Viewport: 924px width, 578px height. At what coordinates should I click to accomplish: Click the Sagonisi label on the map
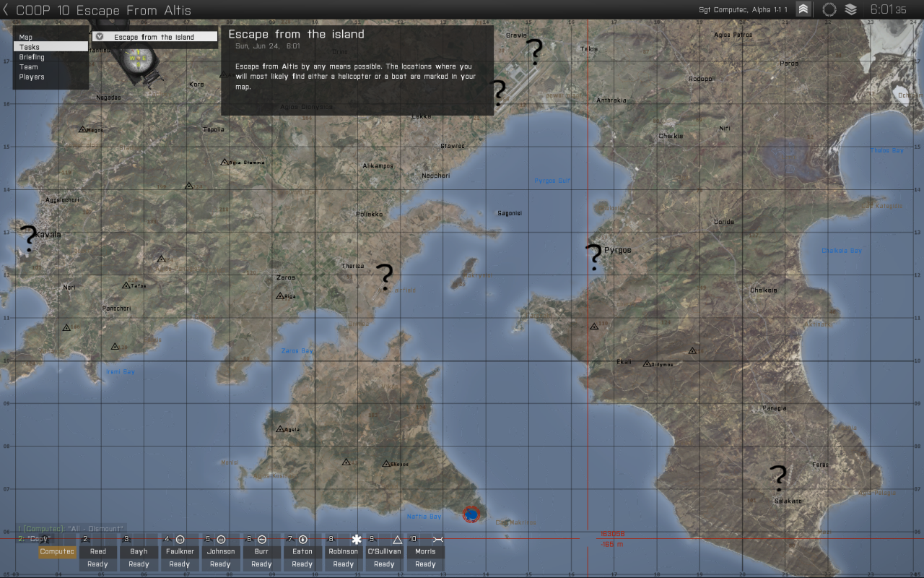click(x=510, y=213)
